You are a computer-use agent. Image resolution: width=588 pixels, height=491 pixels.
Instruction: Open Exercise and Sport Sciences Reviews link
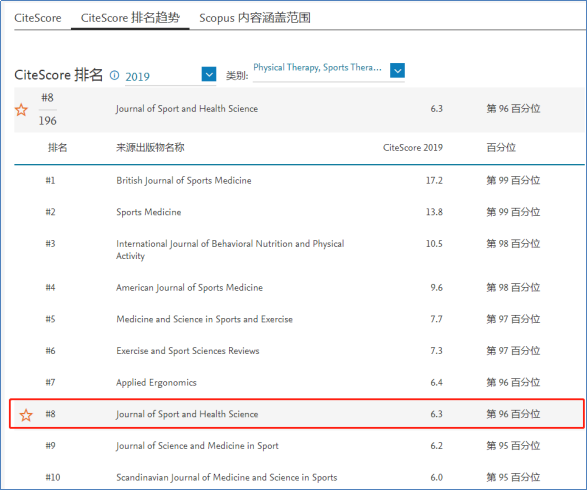point(188,351)
